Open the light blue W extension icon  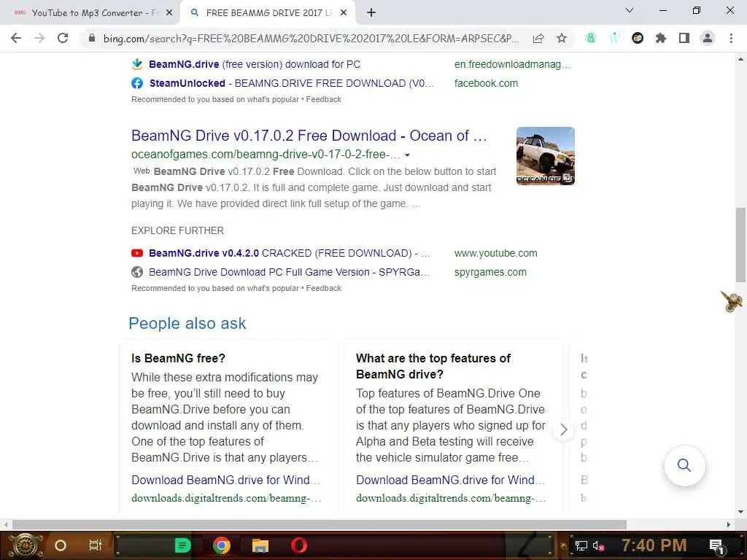(x=614, y=38)
